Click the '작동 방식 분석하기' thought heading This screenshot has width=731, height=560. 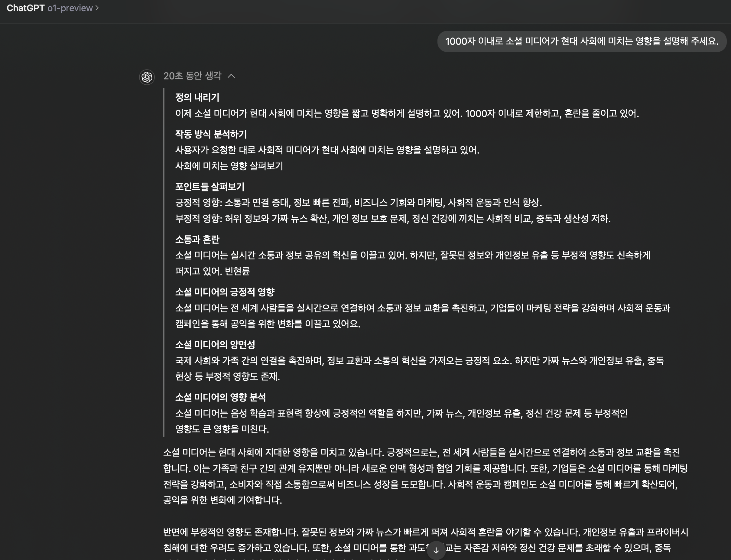[x=211, y=134]
